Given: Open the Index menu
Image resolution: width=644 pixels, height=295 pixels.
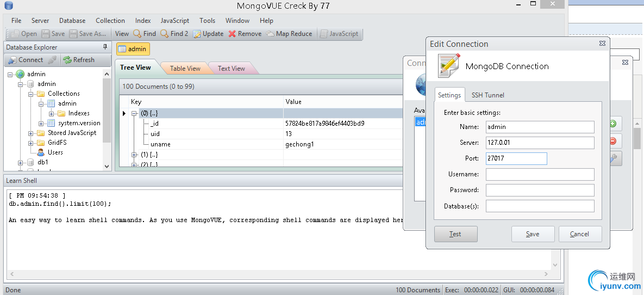Looking at the screenshot, I should click(x=143, y=21).
